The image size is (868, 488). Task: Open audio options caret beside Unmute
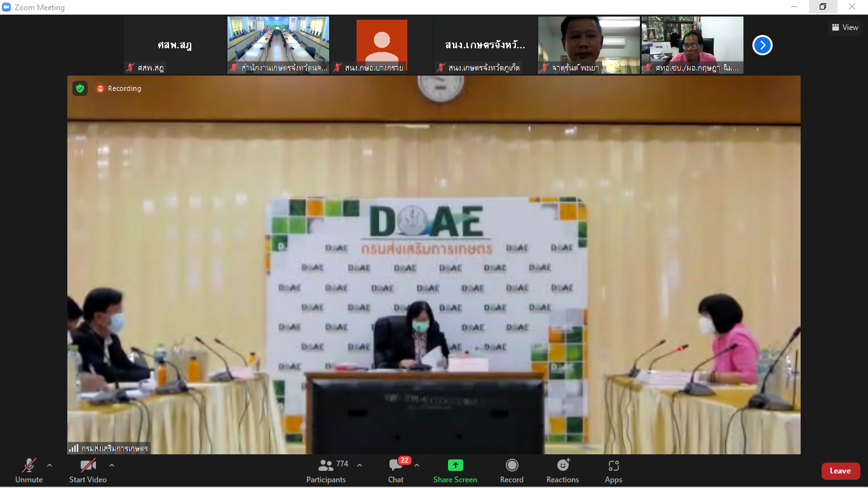click(x=50, y=465)
